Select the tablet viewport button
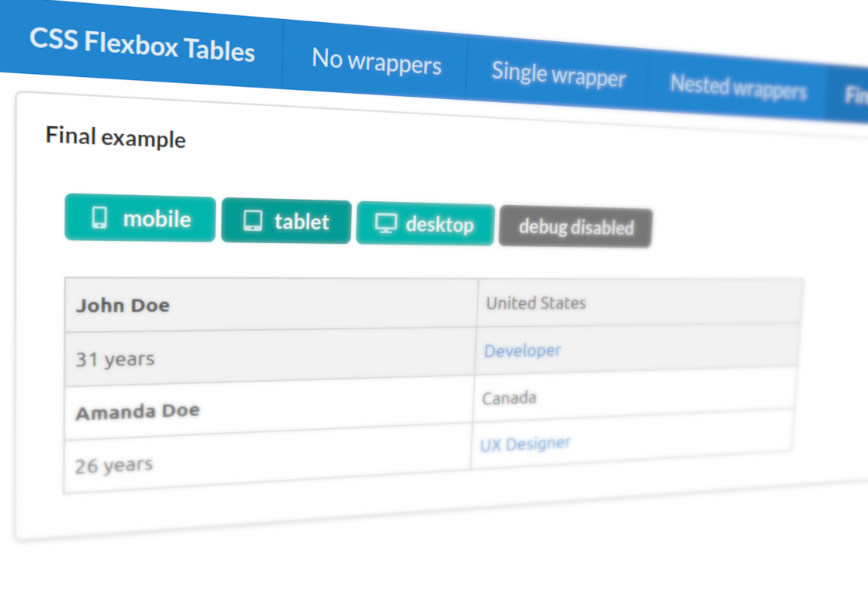This screenshot has width=868, height=602. (286, 221)
